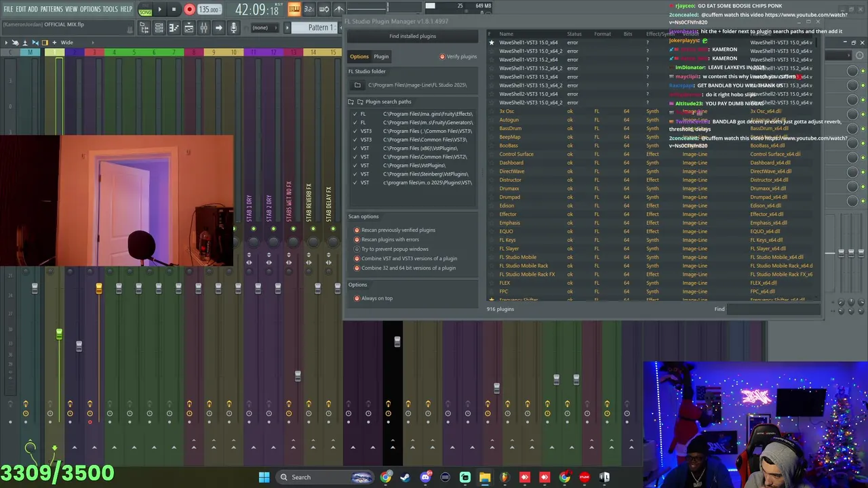Click Find installed plugins button
This screenshot has width=868, height=488.
[x=412, y=36]
